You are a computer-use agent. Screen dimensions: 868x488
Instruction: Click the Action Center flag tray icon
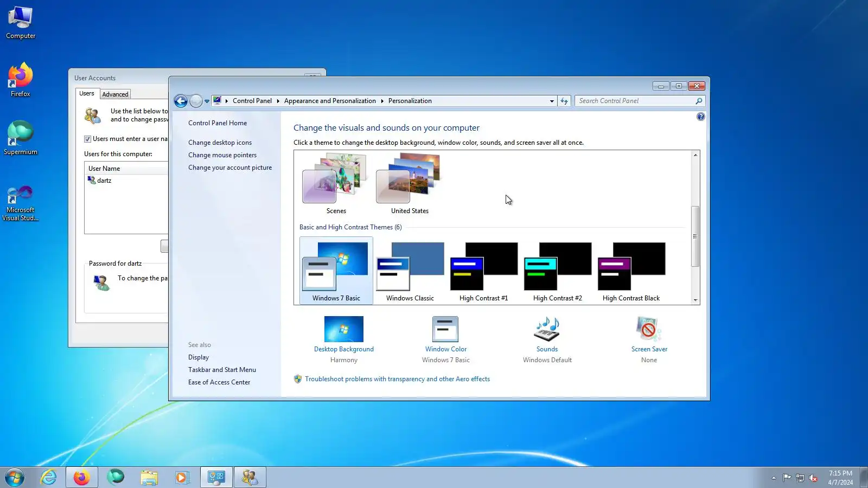(787, 478)
